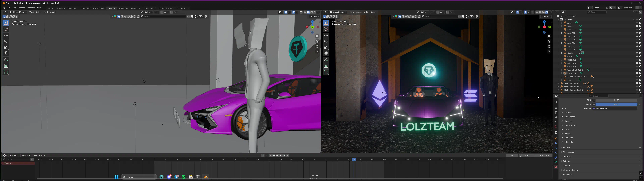Disable Area.006 in renders

(640, 43)
